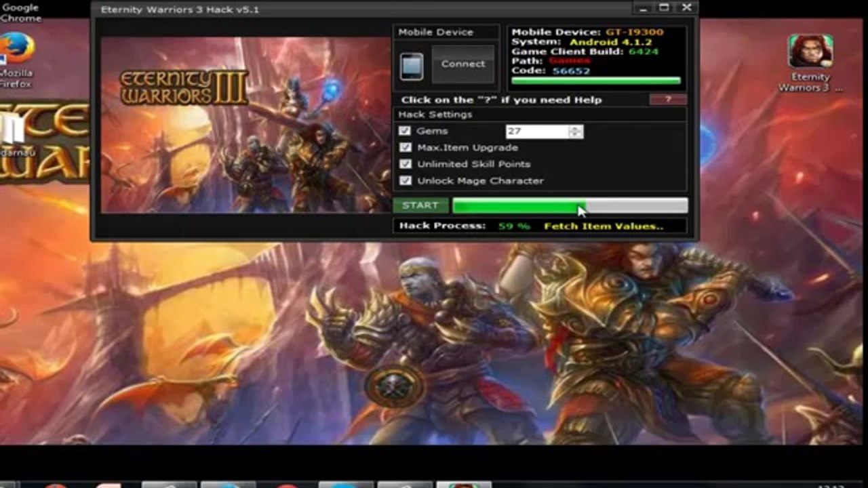Viewport: 868px width, 488px height.
Task: Close the Eternity Warriors 3 Hack window
Action: click(687, 8)
